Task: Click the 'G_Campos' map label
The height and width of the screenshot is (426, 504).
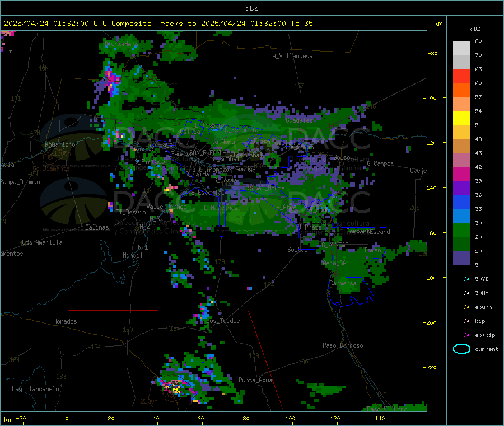Action: [x=381, y=163]
